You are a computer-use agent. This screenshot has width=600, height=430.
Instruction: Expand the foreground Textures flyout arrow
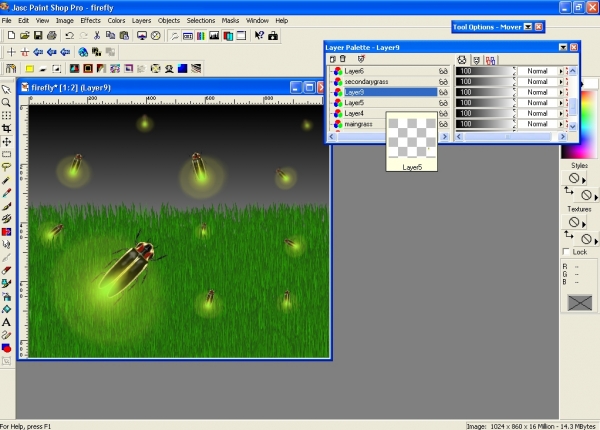click(584, 223)
